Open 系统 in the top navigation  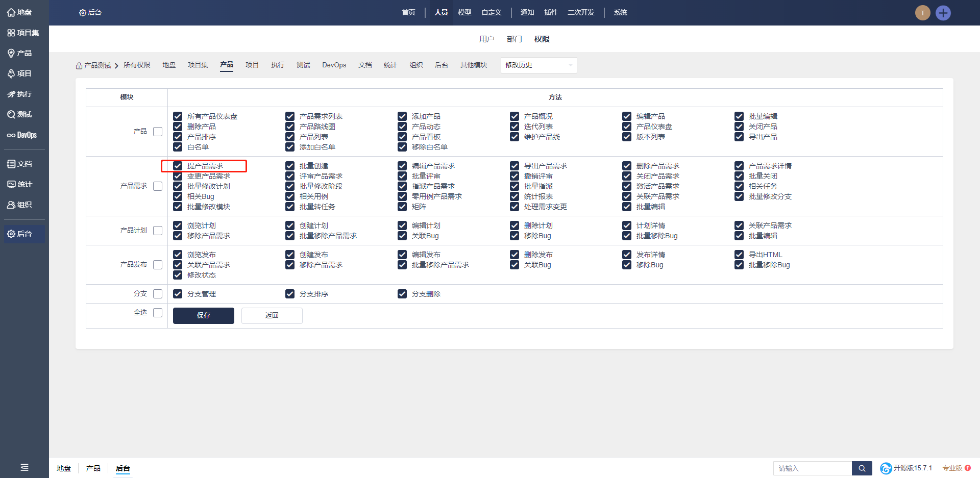[x=620, y=13]
